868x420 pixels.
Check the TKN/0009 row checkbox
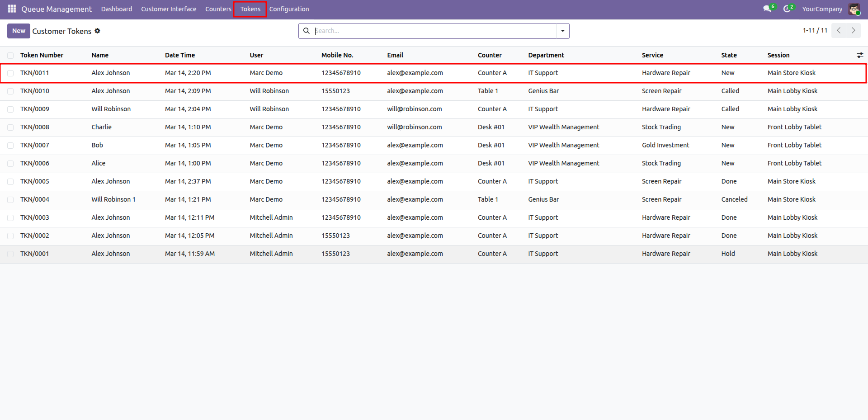point(10,109)
